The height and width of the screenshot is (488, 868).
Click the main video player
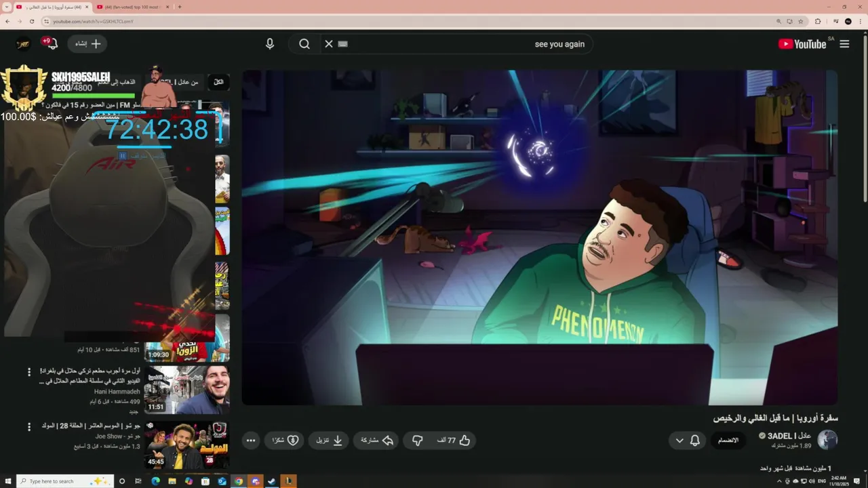point(540,237)
